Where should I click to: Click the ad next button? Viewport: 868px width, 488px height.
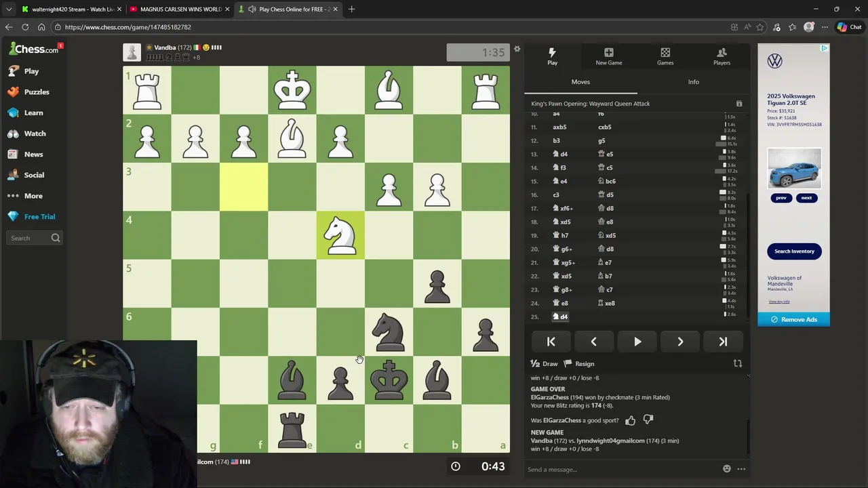pos(806,198)
